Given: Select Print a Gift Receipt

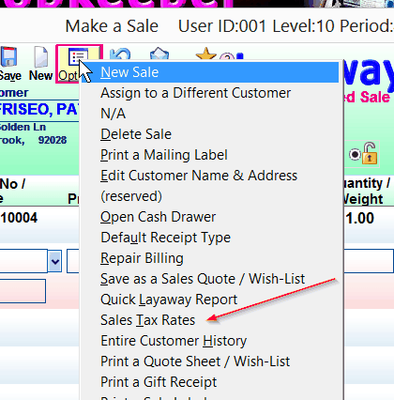Looking at the screenshot, I should (x=209, y=382).
